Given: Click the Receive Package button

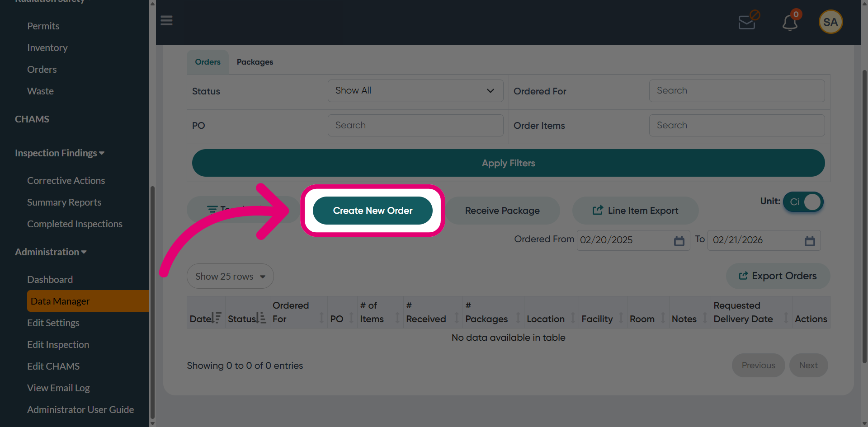Looking at the screenshot, I should (x=502, y=211).
